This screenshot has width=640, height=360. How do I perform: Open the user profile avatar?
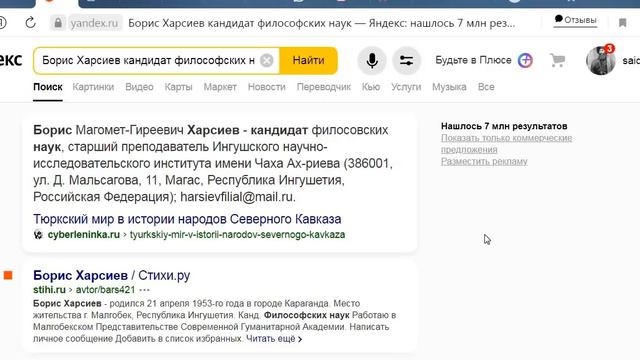(x=600, y=60)
